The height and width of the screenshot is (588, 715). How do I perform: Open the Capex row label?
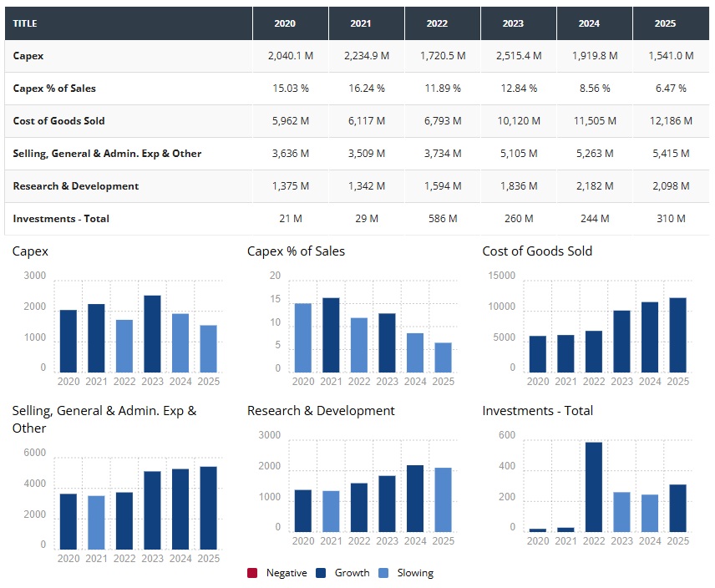[x=28, y=56]
